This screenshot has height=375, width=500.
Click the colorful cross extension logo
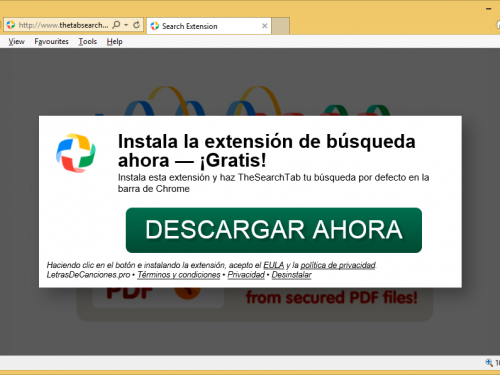(x=76, y=153)
